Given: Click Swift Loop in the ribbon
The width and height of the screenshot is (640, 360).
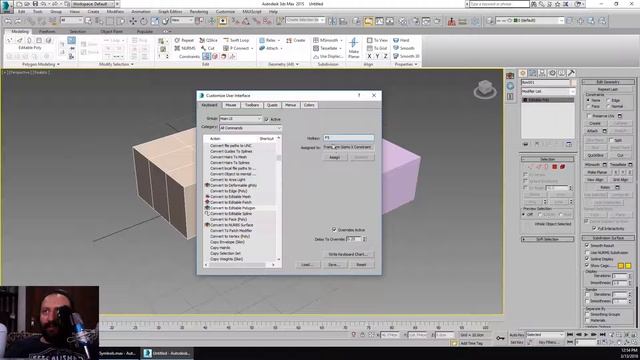Looking at the screenshot, I should pyautogui.click(x=236, y=40).
